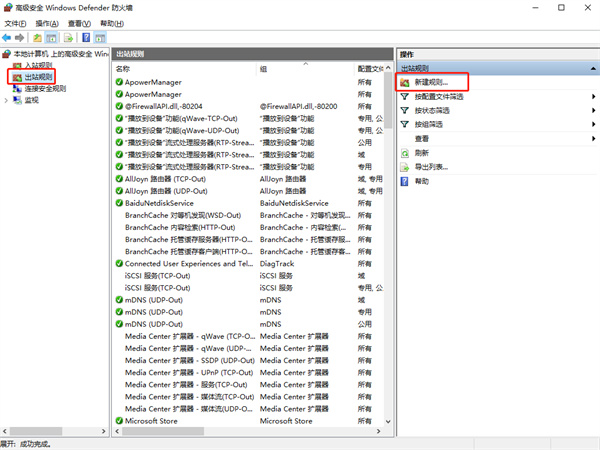Click the 刷新 refresh icon in the actions pane
This screenshot has height=450, width=600.
pyautogui.click(x=405, y=153)
